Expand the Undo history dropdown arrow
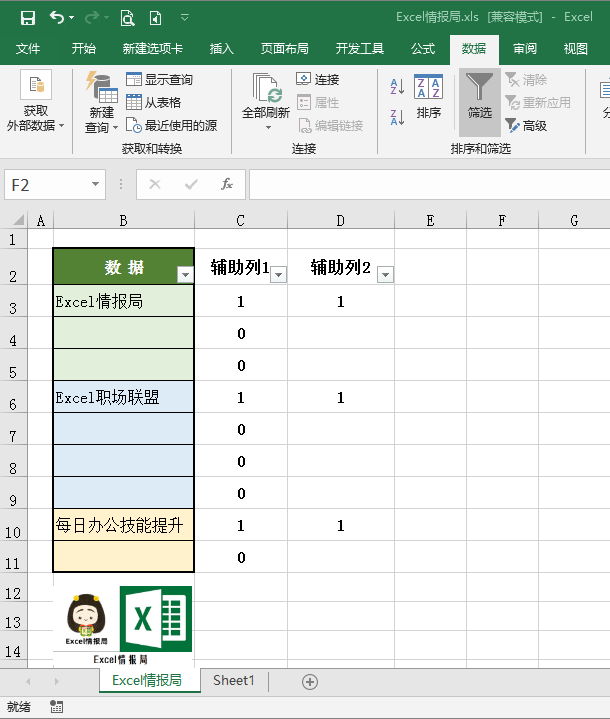Viewport: 610px width, 719px height. (72, 18)
